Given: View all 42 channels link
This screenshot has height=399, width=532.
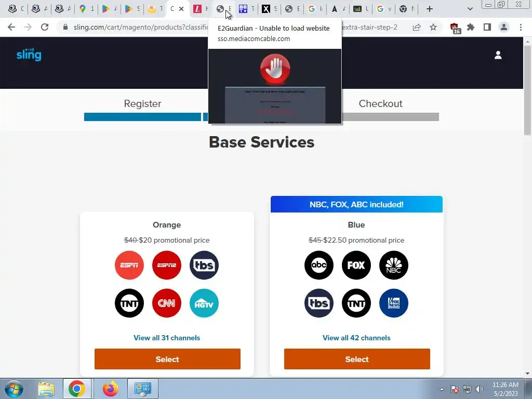Looking at the screenshot, I should 356,338.
